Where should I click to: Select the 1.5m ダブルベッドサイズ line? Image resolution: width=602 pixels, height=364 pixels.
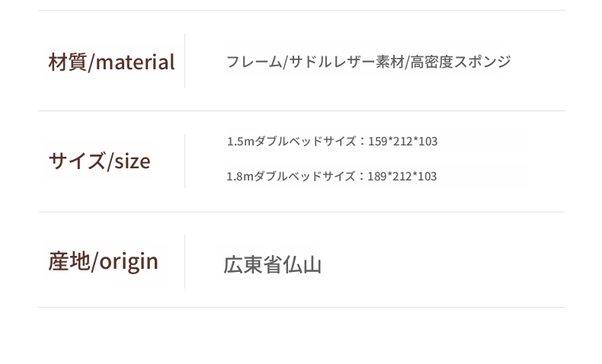[x=332, y=141]
